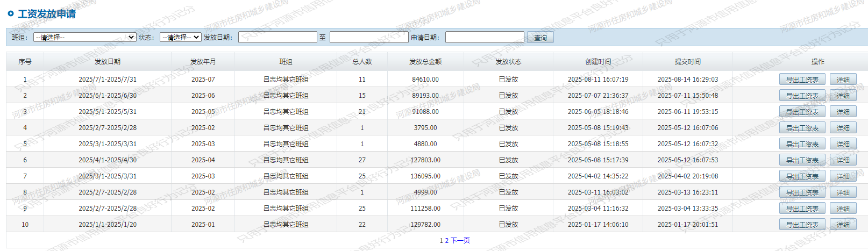Open the 班组 dropdown filter
The image size is (868, 251).
(84, 37)
